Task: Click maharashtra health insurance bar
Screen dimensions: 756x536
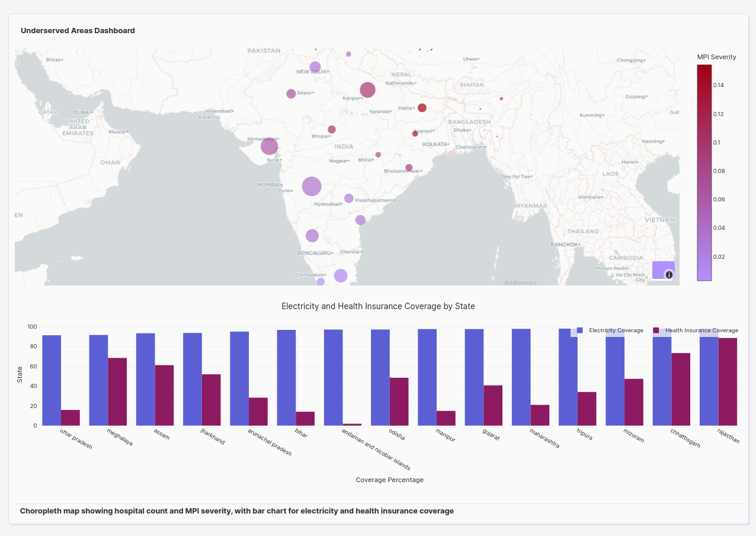Action: click(x=540, y=415)
